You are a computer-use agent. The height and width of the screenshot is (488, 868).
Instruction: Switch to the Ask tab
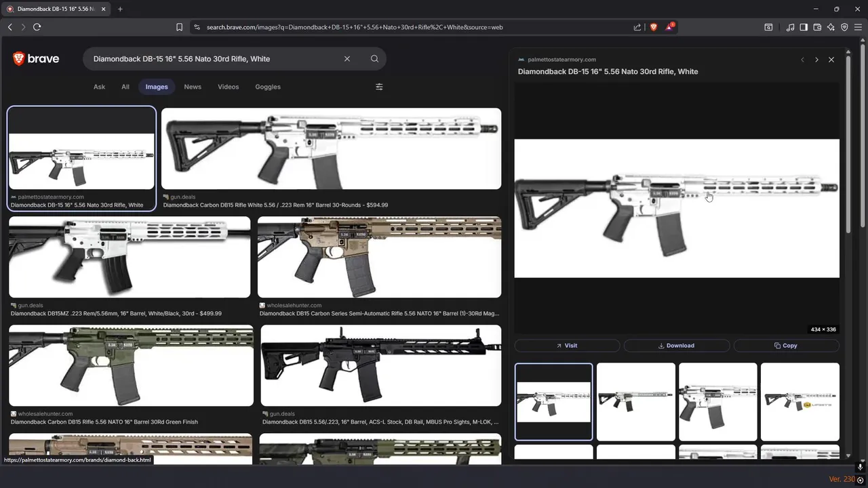(99, 87)
